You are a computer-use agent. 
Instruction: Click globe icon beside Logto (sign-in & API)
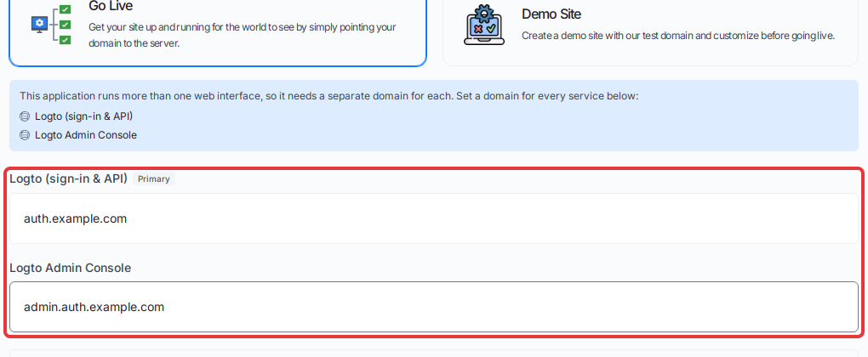click(x=25, y=116)
